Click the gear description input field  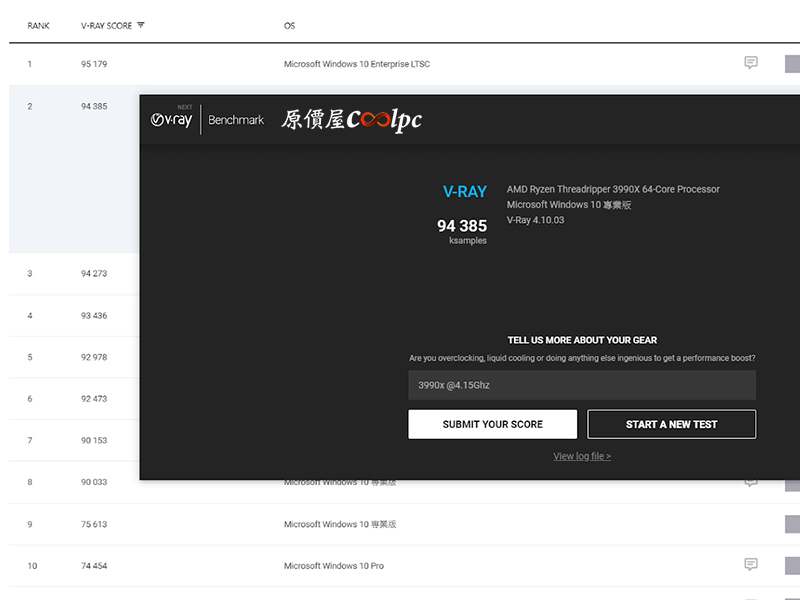pyautogui.click(x=582, y=385)
